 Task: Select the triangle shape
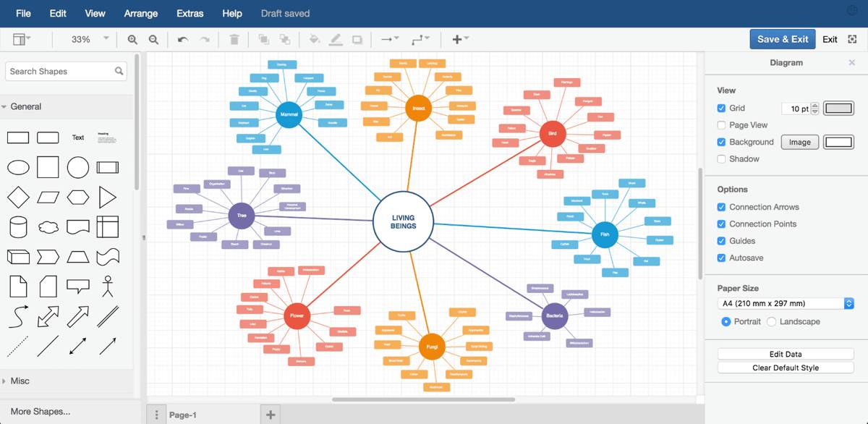pos(108,197)
